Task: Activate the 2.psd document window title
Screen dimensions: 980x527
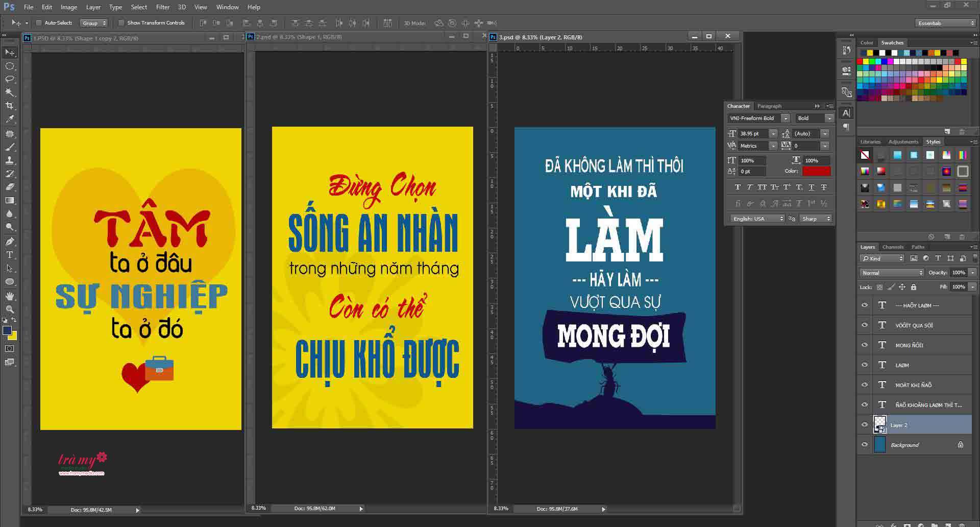Action: (x=299, y=37)
